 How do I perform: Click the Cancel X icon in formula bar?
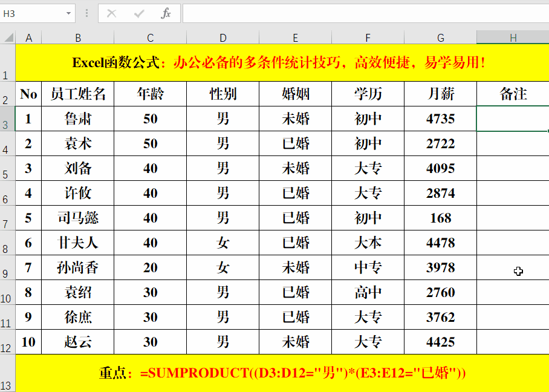(111, 14)
